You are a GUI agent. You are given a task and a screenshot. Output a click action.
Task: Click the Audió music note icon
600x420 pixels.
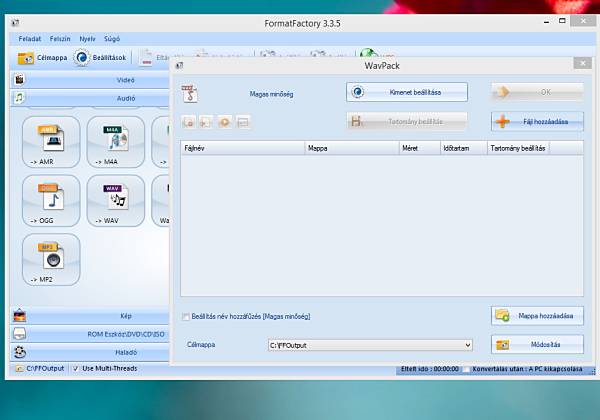point(19,98)
